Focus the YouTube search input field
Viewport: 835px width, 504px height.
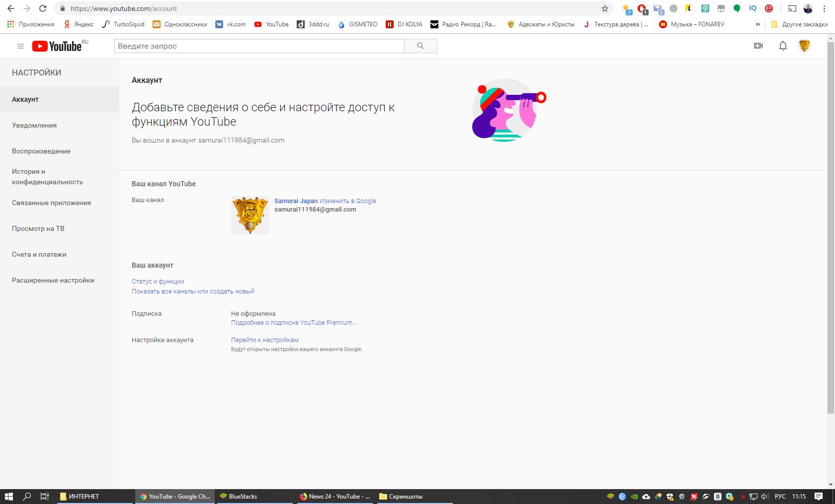click(x=259, y=46)
